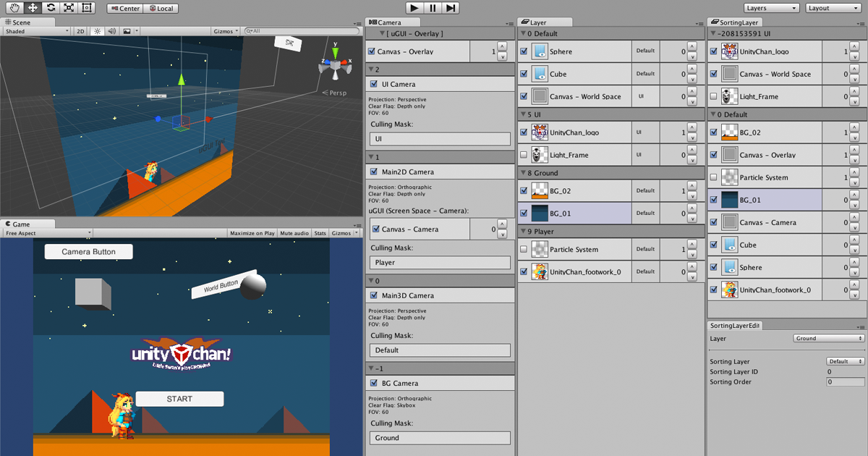Toggle the 2D scene view mode
Viewport: 868px width, 456px height.
point(80,31)
